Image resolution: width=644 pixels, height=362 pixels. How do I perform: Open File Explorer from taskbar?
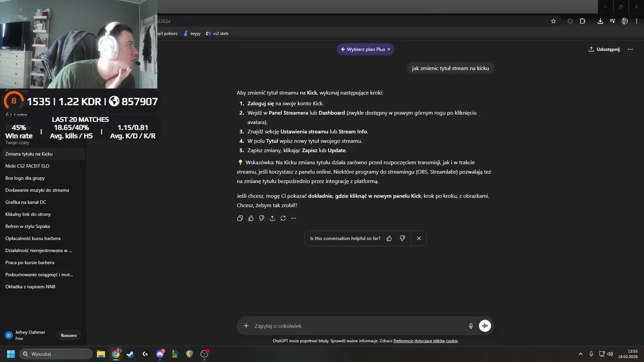tap(101, 354)
